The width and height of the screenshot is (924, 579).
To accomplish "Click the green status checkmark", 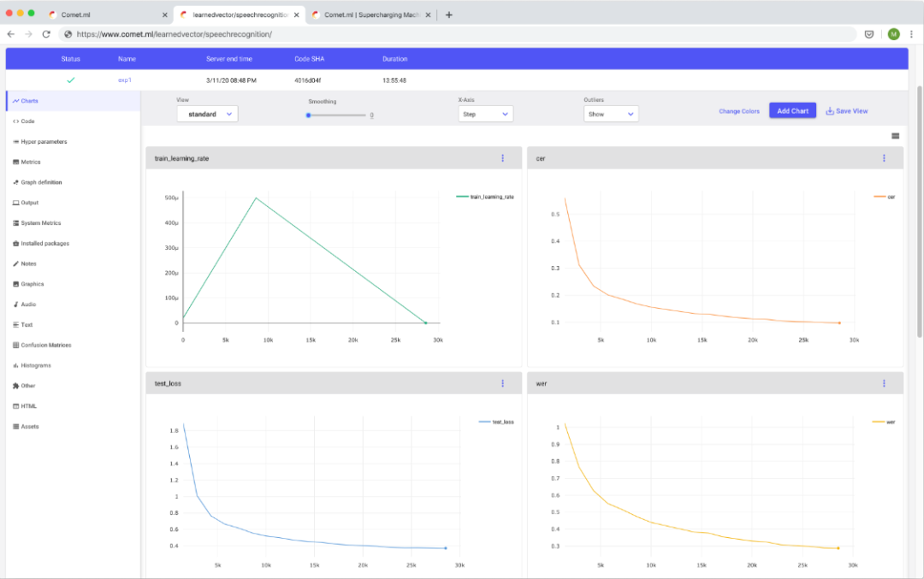I will 71,80.
